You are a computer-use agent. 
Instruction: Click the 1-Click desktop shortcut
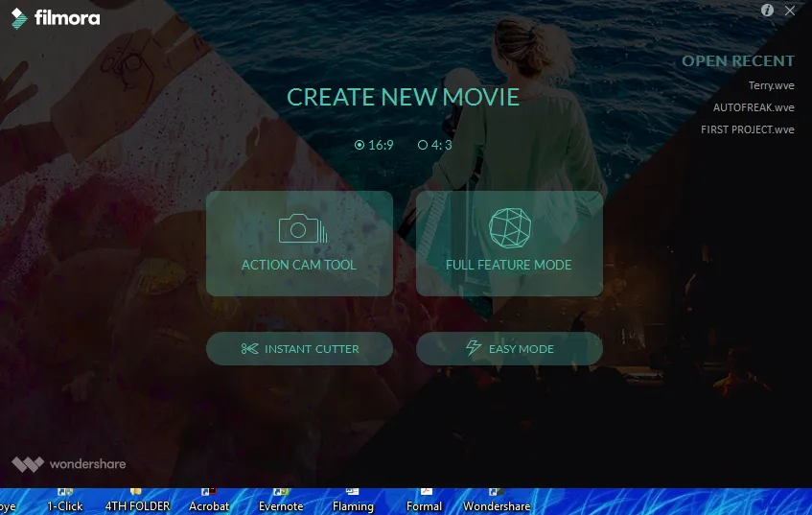tap(65, 502)
